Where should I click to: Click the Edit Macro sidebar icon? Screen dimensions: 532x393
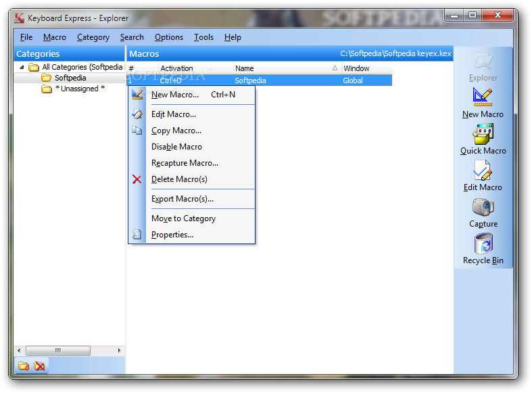483,170
